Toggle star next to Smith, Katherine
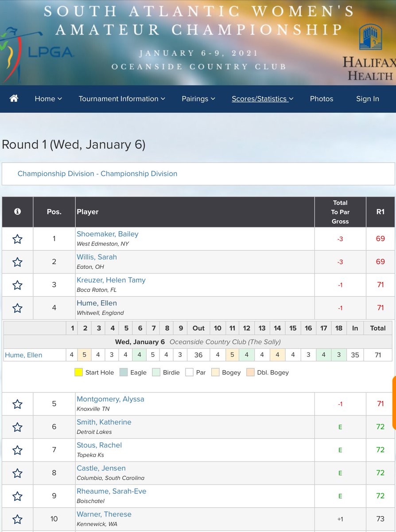The image size is (396, 532). tap(17, 427)
